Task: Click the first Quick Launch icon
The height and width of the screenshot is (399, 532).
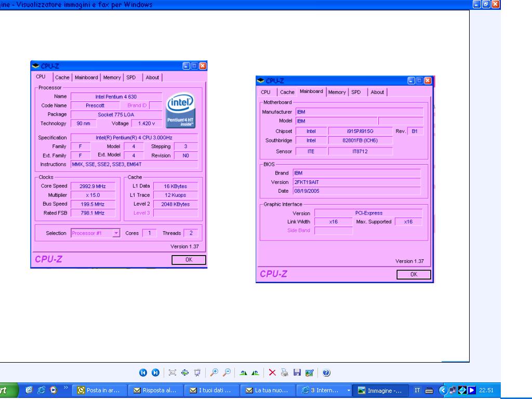Action: pyautogui.click(x=29, y=390)
